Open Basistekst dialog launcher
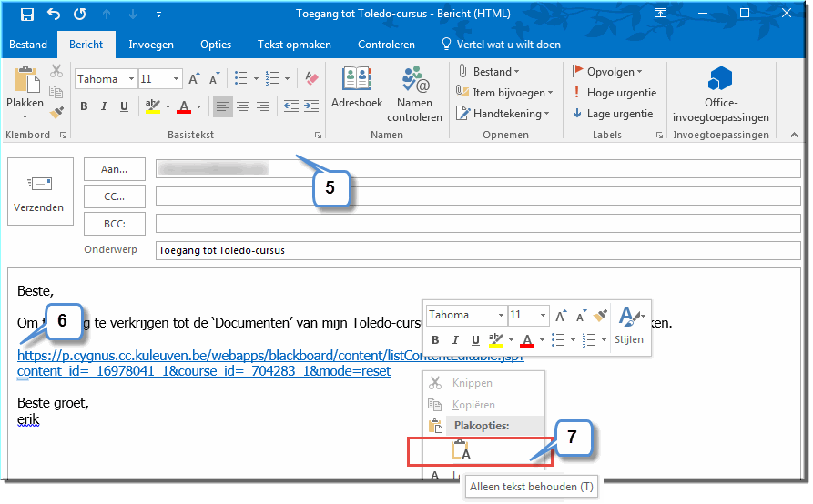Image resolution: width=813 pixels, height=504 pixels. tap(318, 136)
